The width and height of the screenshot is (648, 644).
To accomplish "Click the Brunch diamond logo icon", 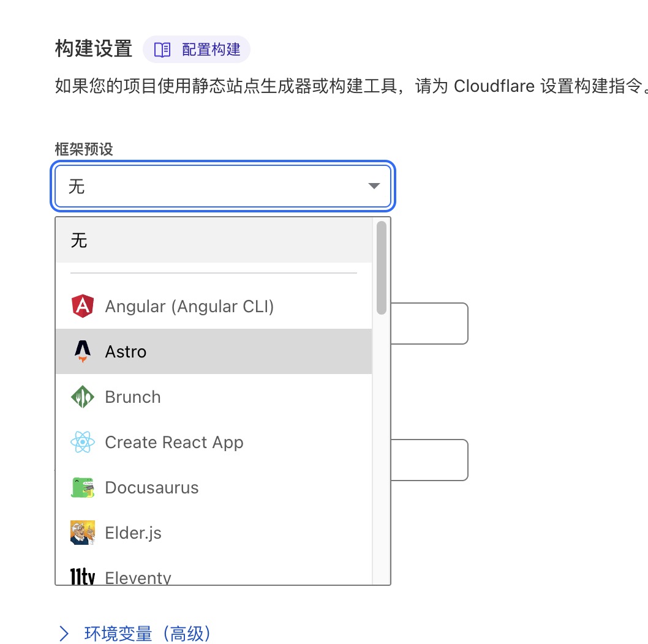I will (82, 397).
